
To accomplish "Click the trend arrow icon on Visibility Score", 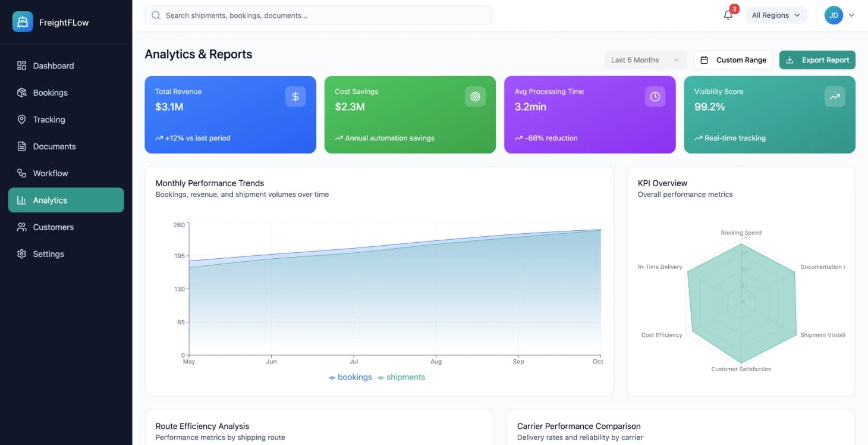I will (834, 96).
